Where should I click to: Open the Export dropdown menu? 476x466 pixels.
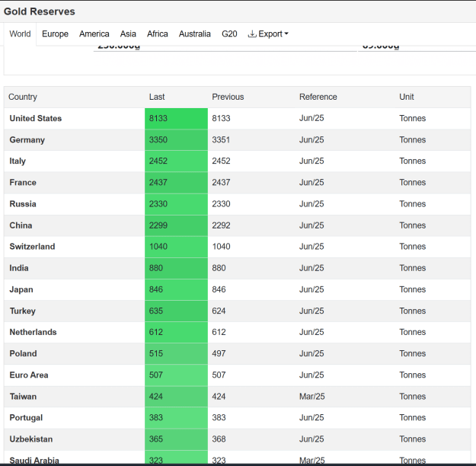pyautogui.click(x=268, y=34)
